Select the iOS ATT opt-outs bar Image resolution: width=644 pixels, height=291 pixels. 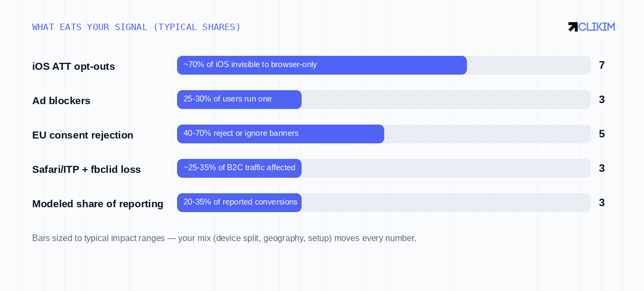384,65
